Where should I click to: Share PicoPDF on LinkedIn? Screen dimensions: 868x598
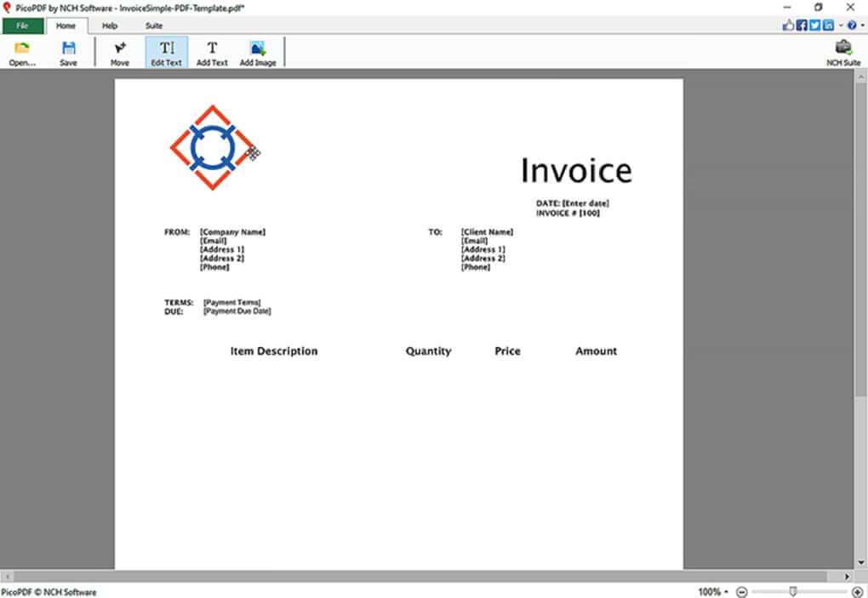coord(827,25)
